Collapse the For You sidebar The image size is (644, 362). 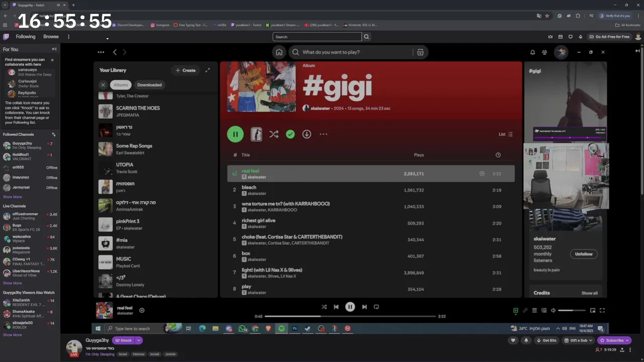pos(54,49)
